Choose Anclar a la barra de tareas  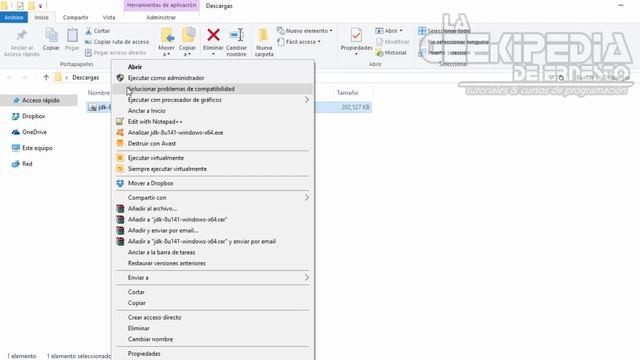(x=213, y=253)
